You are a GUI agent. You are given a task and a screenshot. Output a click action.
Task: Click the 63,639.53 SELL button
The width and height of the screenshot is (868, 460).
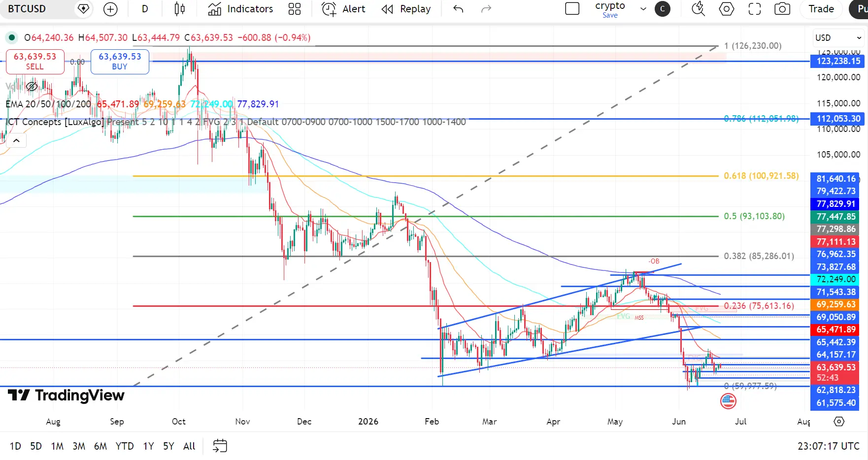click(x=35, y=62)
